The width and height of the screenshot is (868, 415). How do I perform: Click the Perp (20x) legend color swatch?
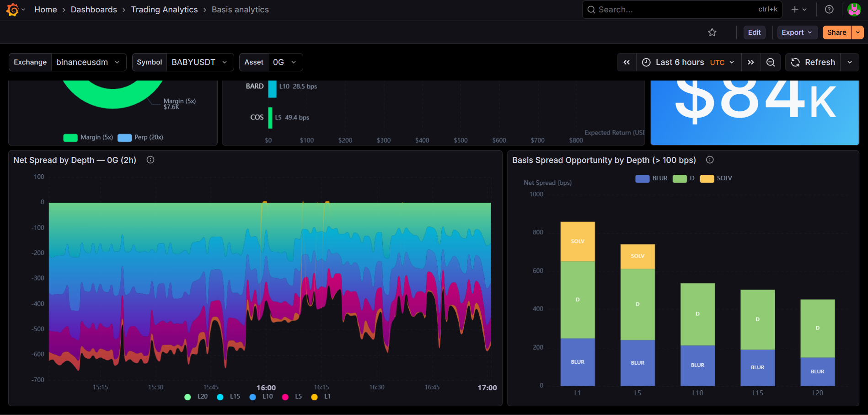tap(124, 138)
